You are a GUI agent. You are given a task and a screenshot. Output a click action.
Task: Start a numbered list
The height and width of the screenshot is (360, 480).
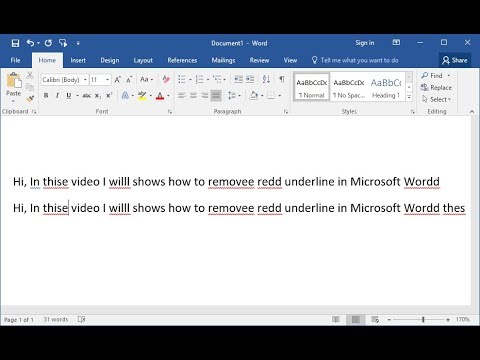pos(200,80)
